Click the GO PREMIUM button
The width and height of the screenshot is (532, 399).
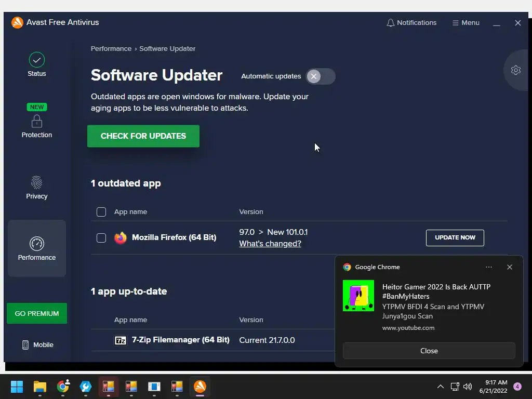coord(37,313)
